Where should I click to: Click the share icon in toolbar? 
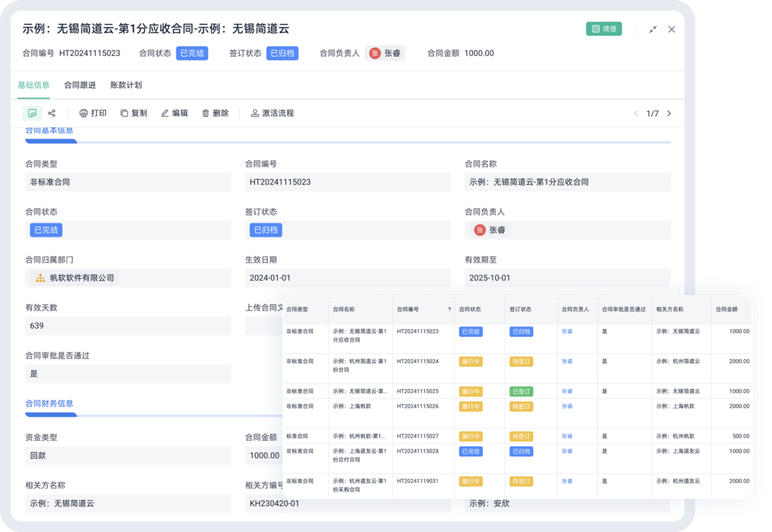(x=52, y=113)
